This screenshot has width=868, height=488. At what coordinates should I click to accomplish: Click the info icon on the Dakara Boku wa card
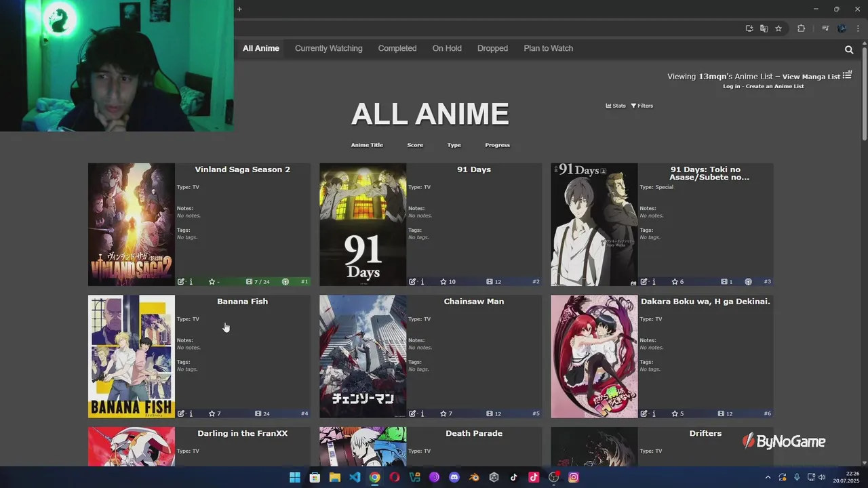click(x=654, y=413)
